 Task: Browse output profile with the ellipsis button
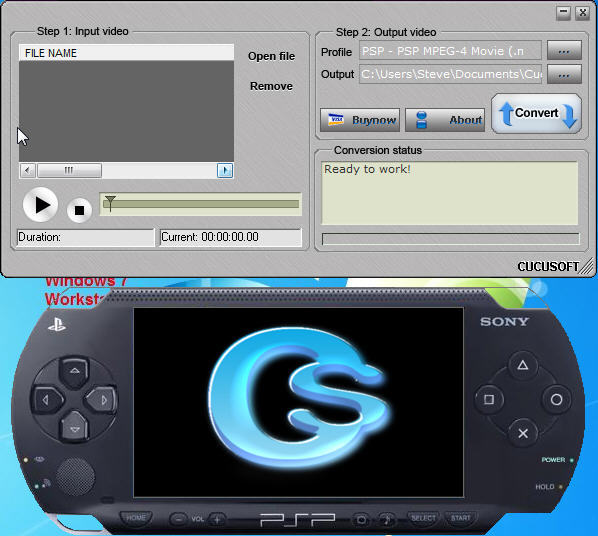click(x=564, y=50)
